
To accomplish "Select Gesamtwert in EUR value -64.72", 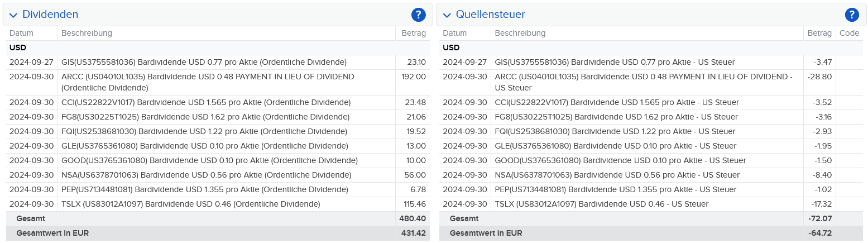I will pos(819,233).
